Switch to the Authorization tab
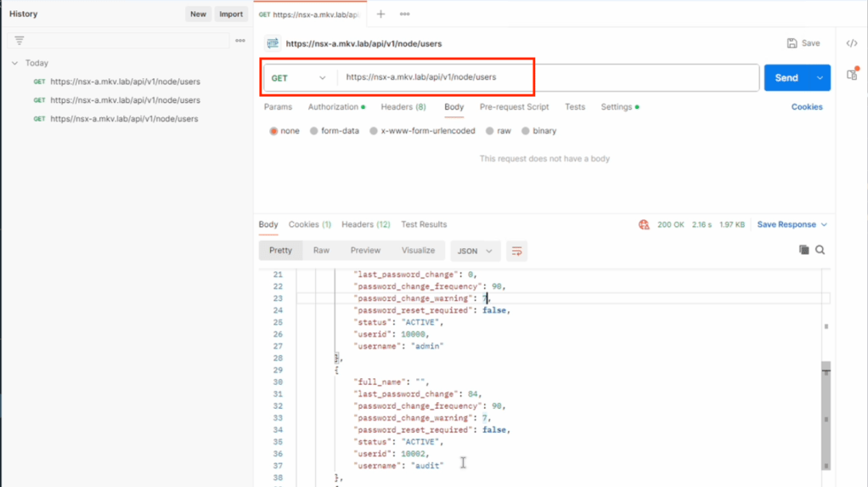The image size is (868, 487). pyautogui.click(x=333, y=107)
